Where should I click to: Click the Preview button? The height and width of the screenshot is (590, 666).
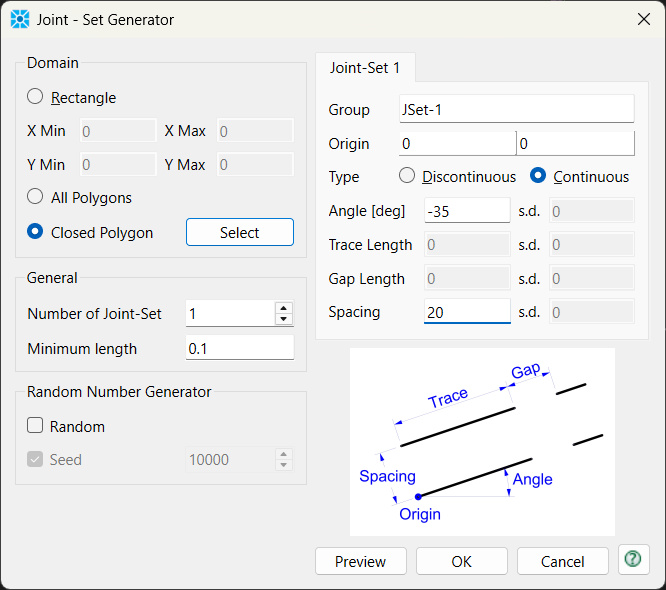coord(360,561)
